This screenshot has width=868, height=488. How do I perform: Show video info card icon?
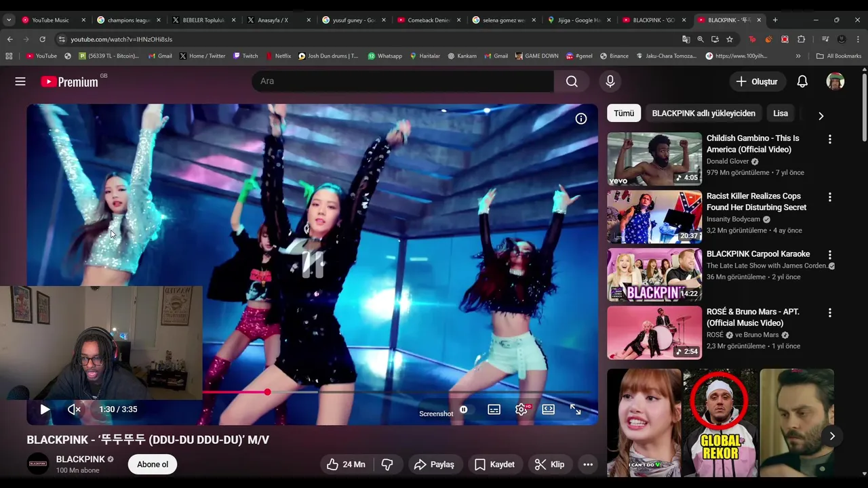tap(581, 119)
